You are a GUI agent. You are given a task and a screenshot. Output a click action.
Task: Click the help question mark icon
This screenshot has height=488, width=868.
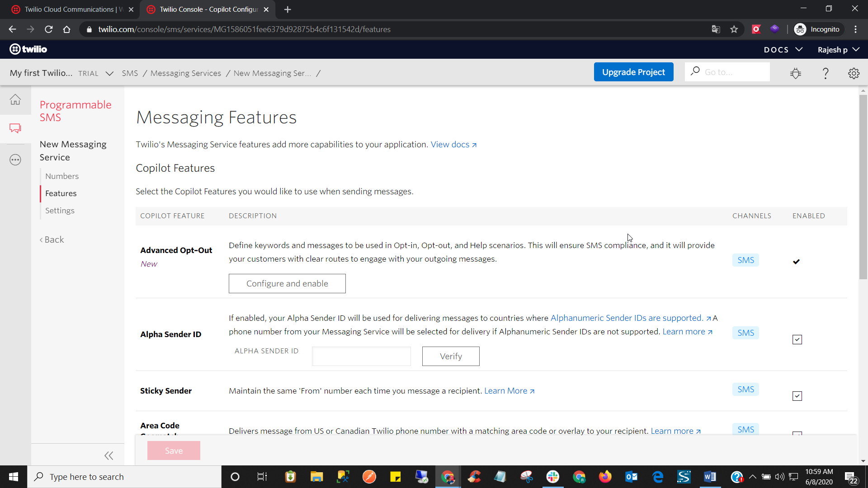tap(825, 73)
